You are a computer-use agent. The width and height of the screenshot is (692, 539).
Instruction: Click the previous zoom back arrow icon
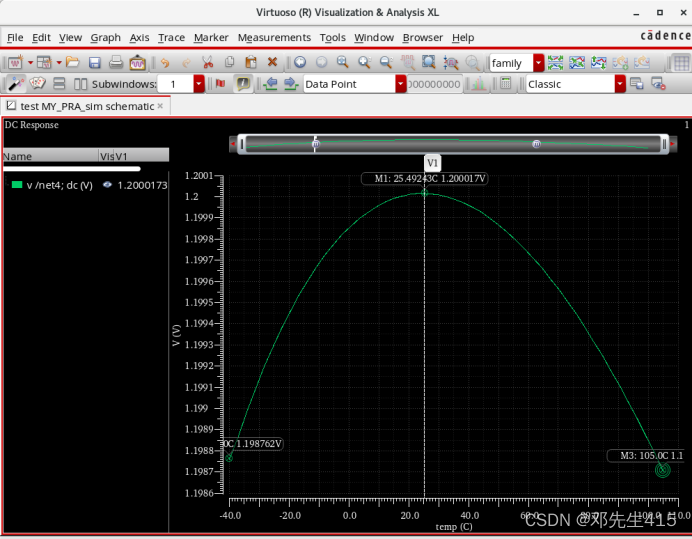click(x=300, y=62)
